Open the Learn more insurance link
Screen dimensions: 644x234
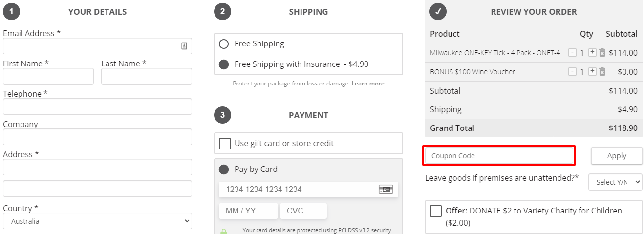(x=368, y=84)
